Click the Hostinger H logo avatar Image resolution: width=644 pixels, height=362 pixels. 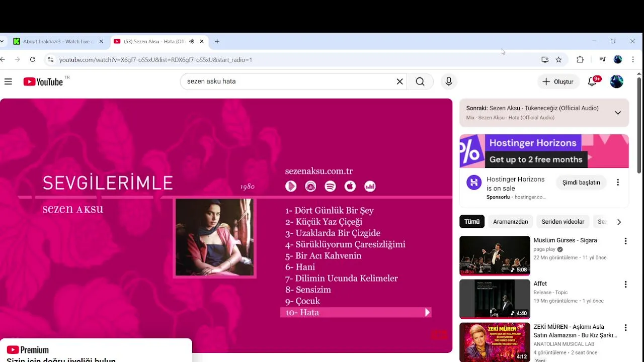click(x=474, y=183)
